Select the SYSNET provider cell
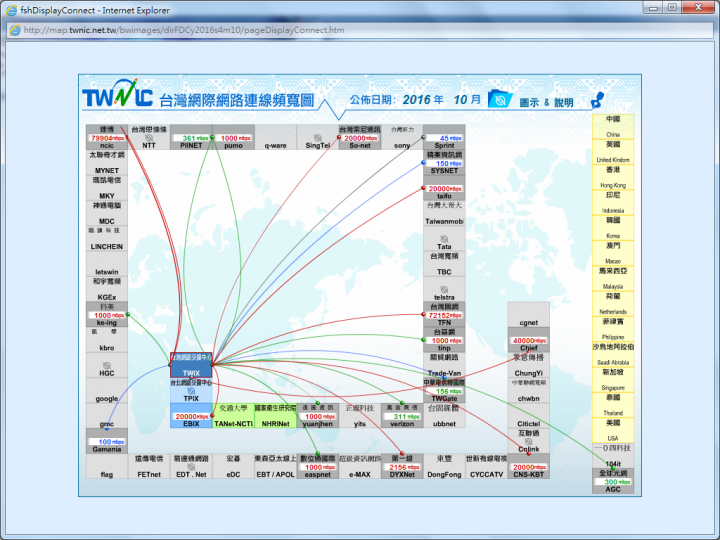 click(444, 162)
